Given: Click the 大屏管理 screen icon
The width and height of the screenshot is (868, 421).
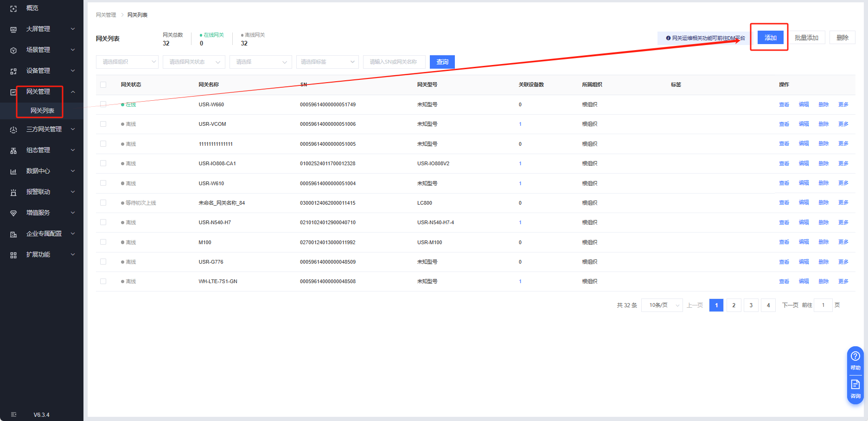Looking at the screenshot, I should pyautogui.click(x=13, y=29).
